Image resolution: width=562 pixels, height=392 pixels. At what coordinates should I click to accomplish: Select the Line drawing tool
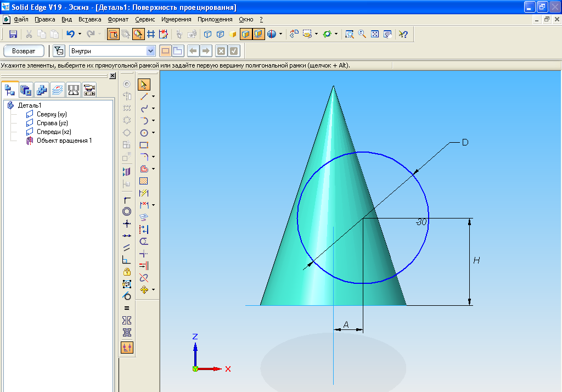[x=144, y=96]
